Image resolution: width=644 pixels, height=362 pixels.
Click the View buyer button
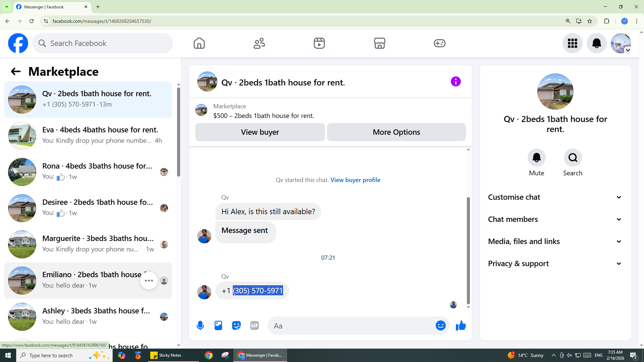point(260,132)
